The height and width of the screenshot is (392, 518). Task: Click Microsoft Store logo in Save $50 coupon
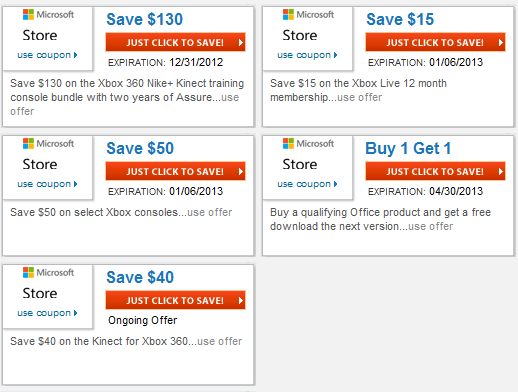[48, 154]
